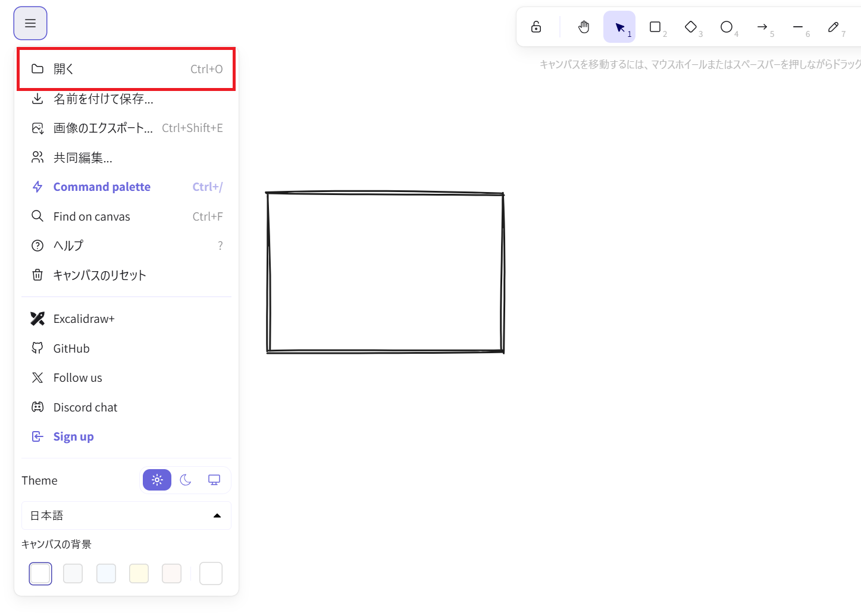
Task: Activate the Selection arrow tool
Action: click(x=619, y=27)
